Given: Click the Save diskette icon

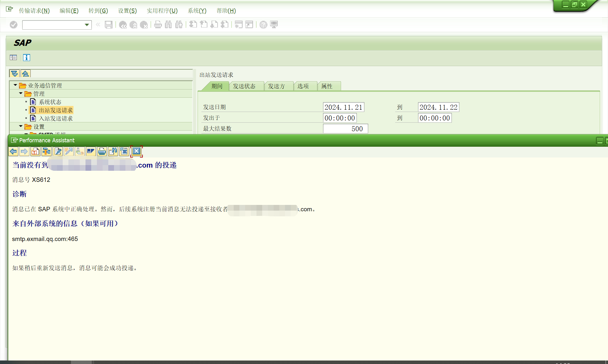Looking at the screenshot, I should coord(109,25).
